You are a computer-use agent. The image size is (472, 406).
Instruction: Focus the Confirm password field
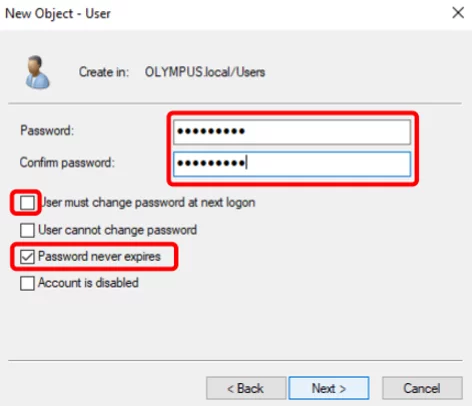pyautogui.click(x=292, y=164)
